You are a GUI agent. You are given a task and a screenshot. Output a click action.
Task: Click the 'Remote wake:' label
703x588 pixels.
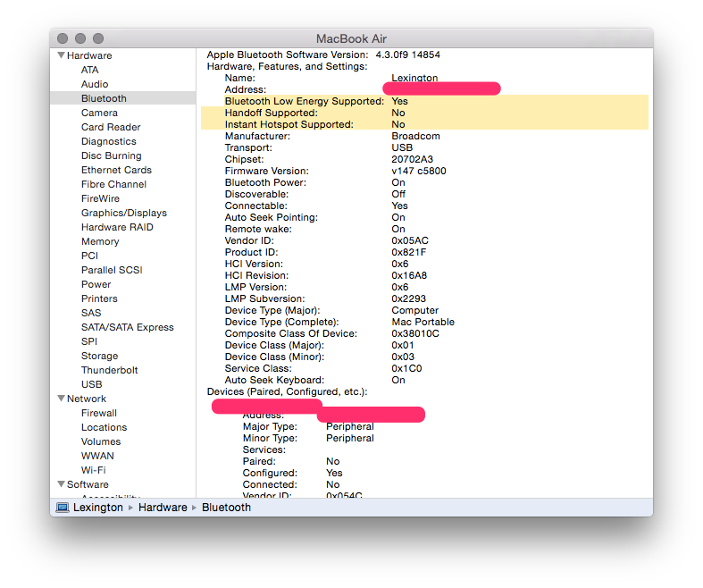point(258,229)
